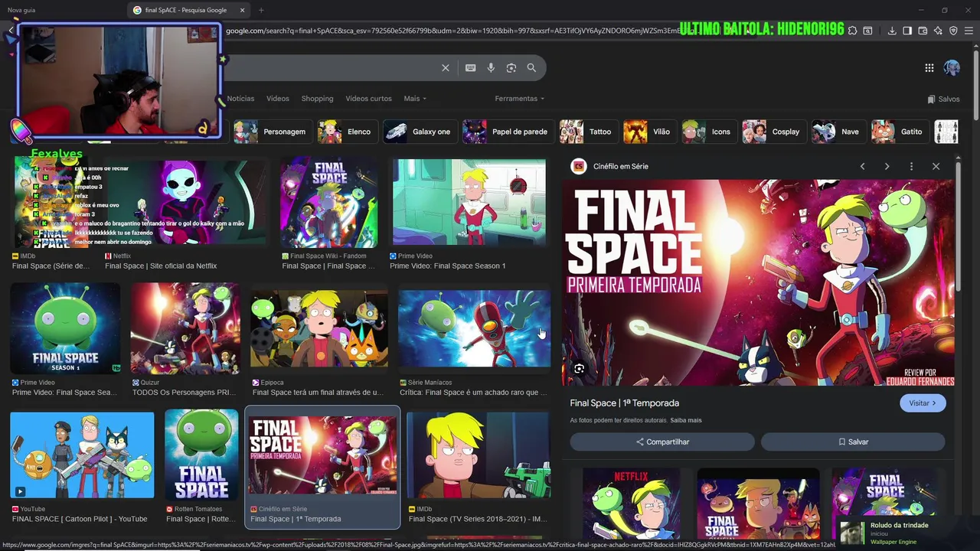Search by image with Lens icon

coord(511,67)
